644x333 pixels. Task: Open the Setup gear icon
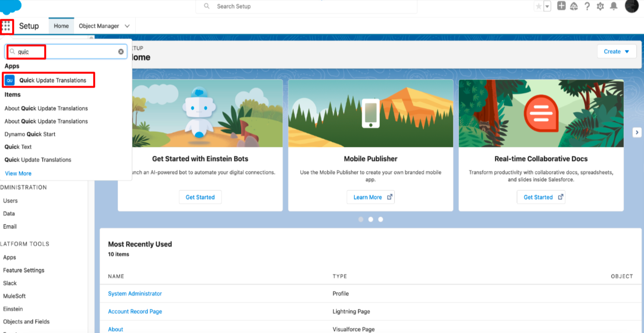(600, 6)
